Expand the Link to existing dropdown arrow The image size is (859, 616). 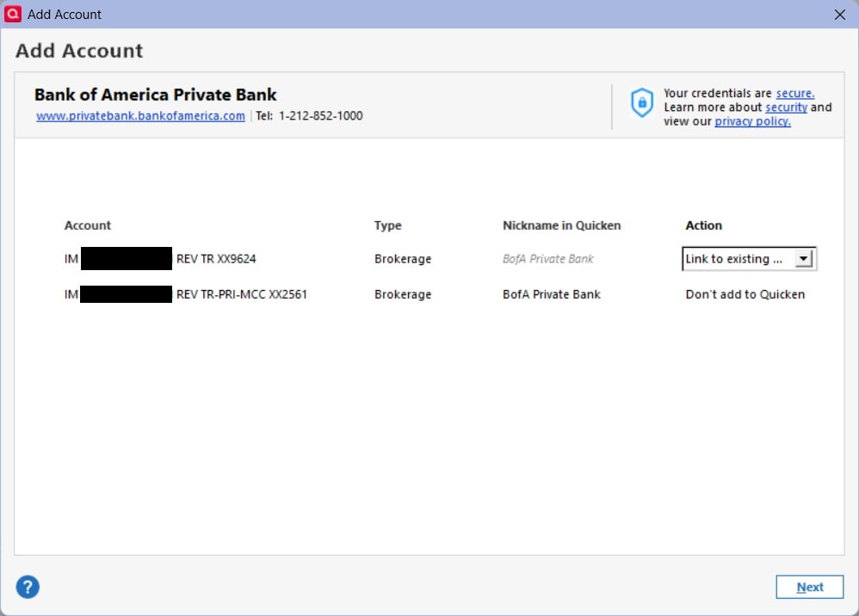[804, 258]
